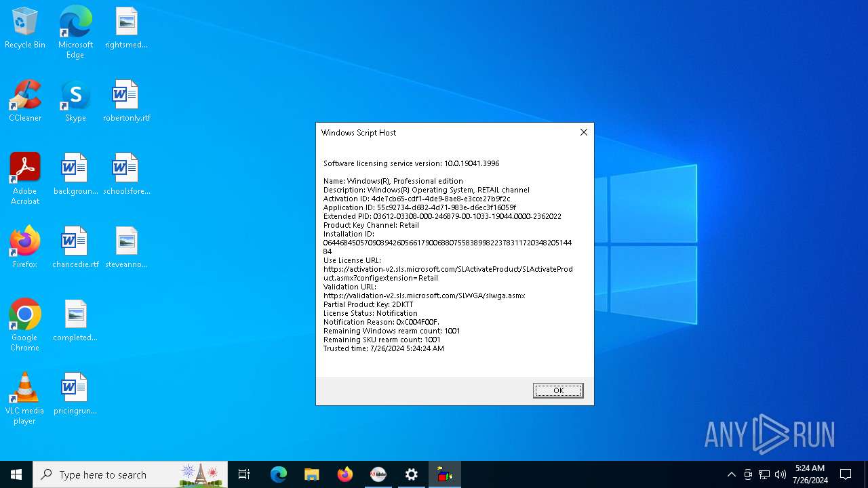Image resolution: width=868 pixels, height=488 pixels.
Task: Open the Action Center notifications icon
Action: tap(846, 474)
